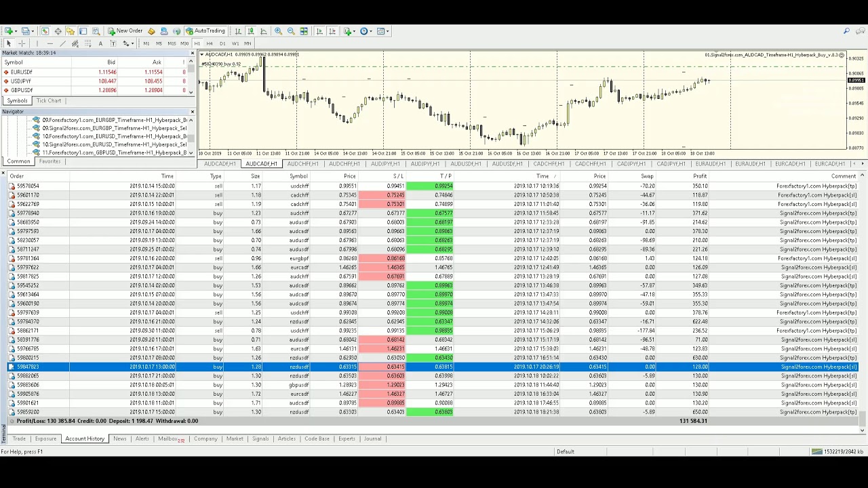Viewport: 868px width, 488px height.
Task: Open the Mailbox tab
Action: pos(171,439)
